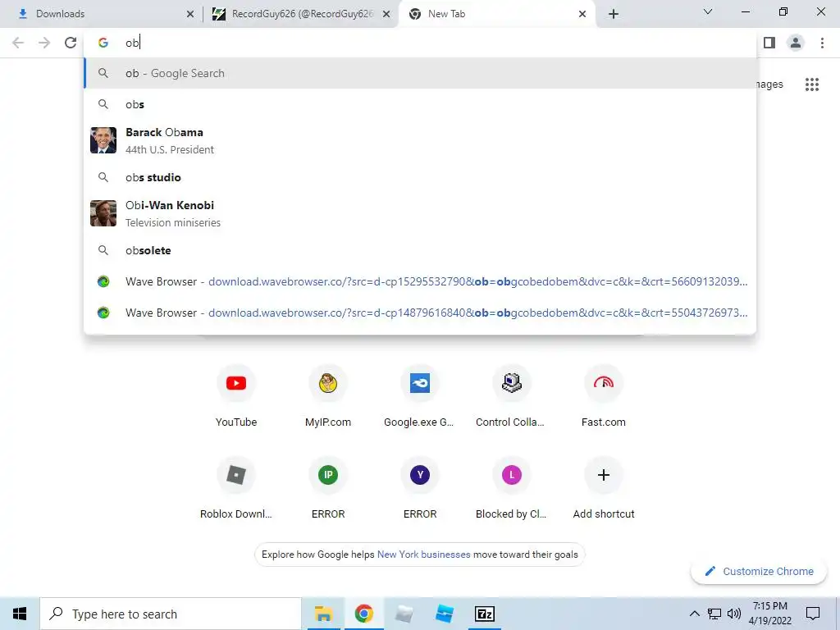Viewport: 840px width, 630px height.
Task: Open the Blocked by Cl... shortcut
Action: (x=511, y=488)
